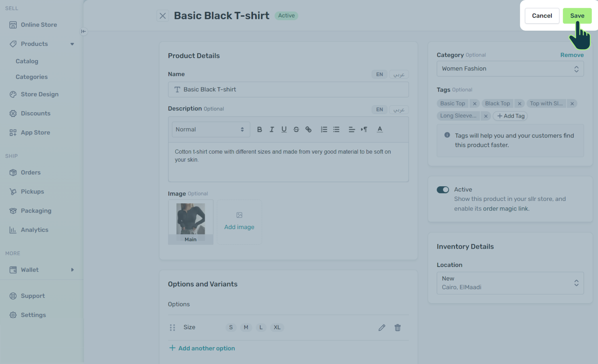Insert a link in the description
The height and width of the screenshot is (364, 598).
[308, 129]
